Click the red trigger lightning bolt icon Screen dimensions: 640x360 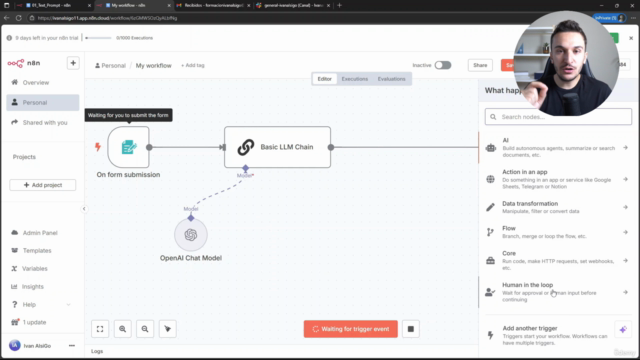click(x=98, y=147)
